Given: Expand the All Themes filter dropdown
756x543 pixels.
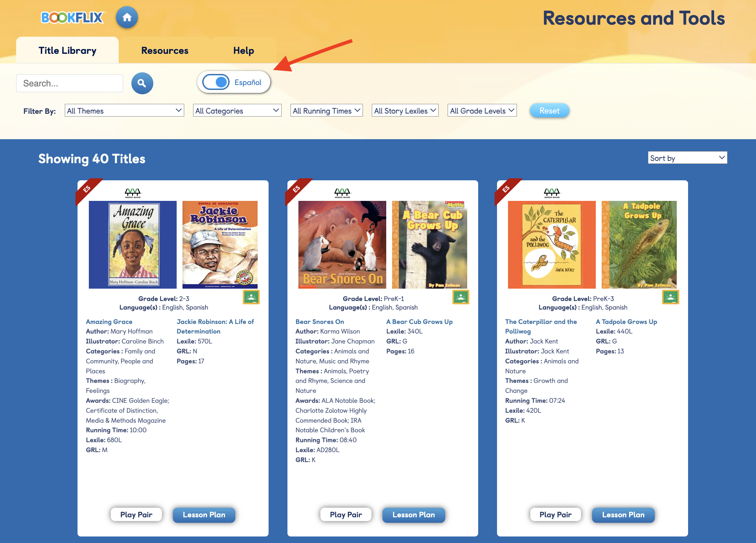Looking at the screenshot, I should tap(123, 111).
